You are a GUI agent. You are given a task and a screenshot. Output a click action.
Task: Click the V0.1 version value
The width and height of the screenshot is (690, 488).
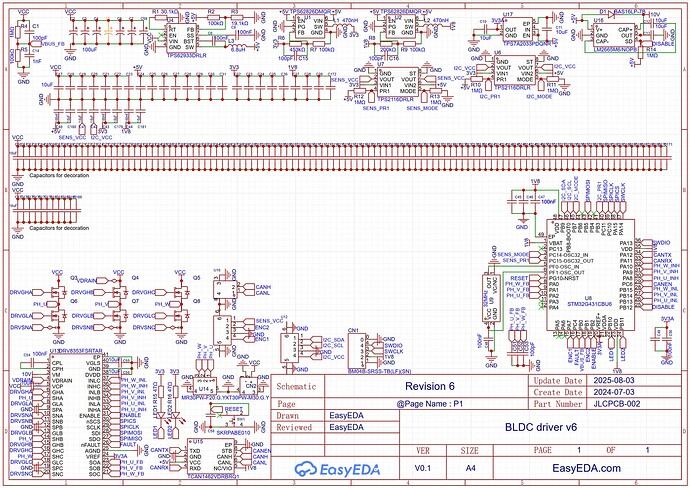point(423,440)
